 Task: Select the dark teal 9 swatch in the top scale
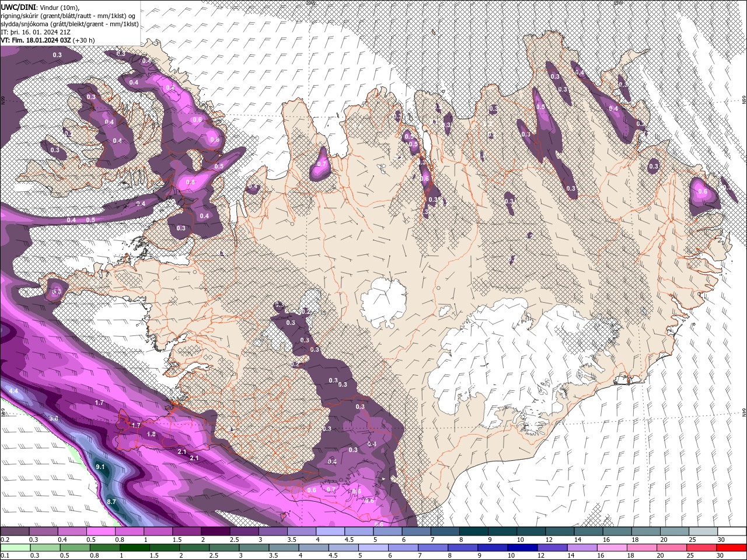click(x=502, y=531)
